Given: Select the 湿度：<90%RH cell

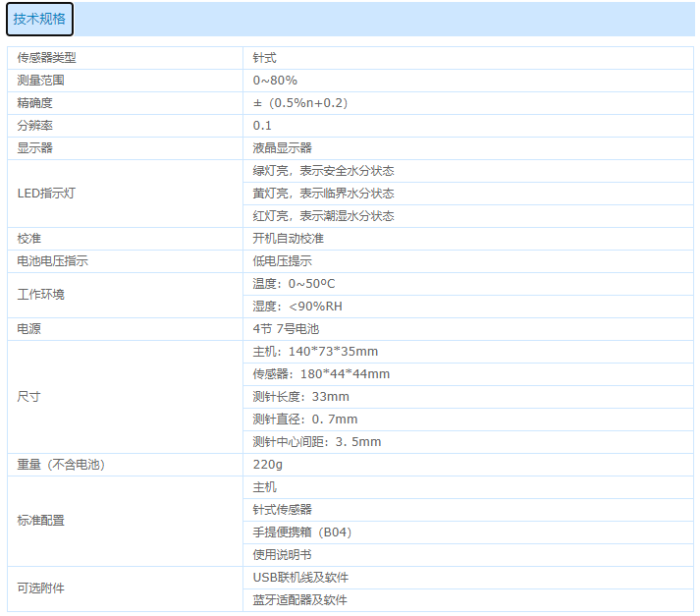Looking at the screenshot, I should (x=296, y=307).
